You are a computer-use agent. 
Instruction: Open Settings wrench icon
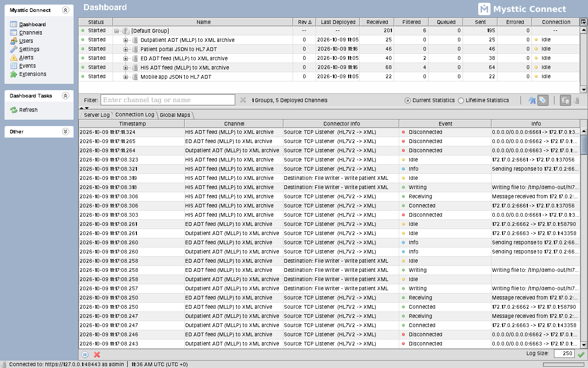click(13, 49)
